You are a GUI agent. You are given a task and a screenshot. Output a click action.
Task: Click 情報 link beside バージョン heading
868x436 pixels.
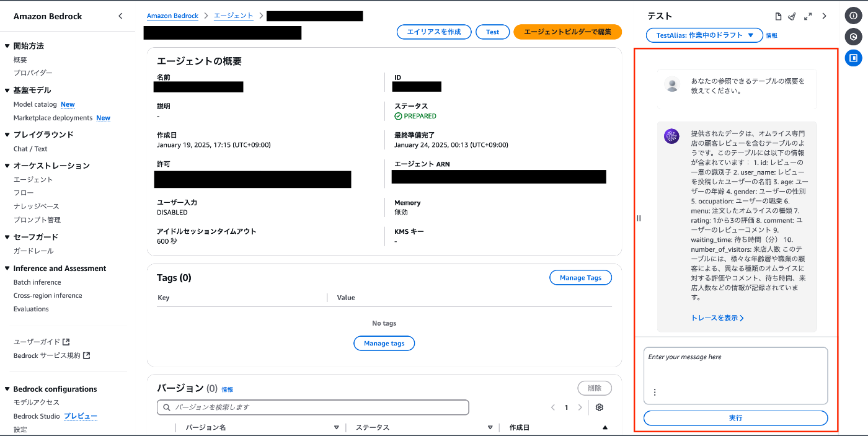pyautogui.click(x=228, y=389)
